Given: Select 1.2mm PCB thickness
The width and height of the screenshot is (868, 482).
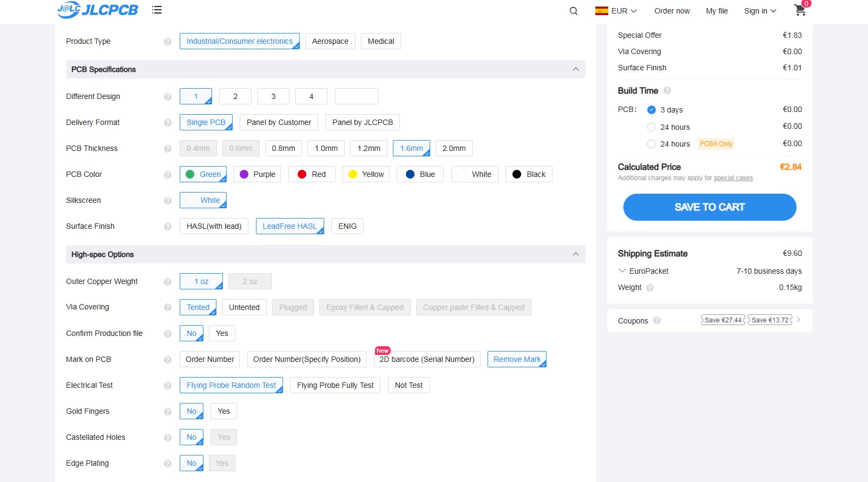Looking at the screenshot, I should [x=369, y=148].
